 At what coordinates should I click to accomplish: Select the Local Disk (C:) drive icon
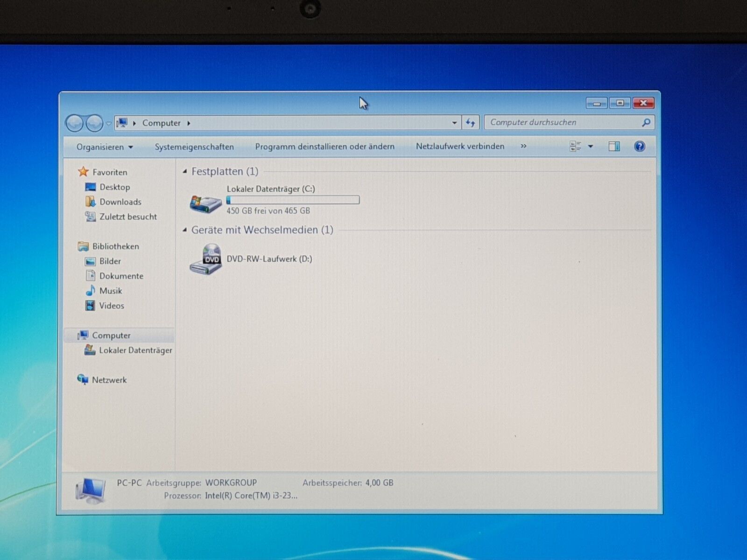tap(205, 203)
